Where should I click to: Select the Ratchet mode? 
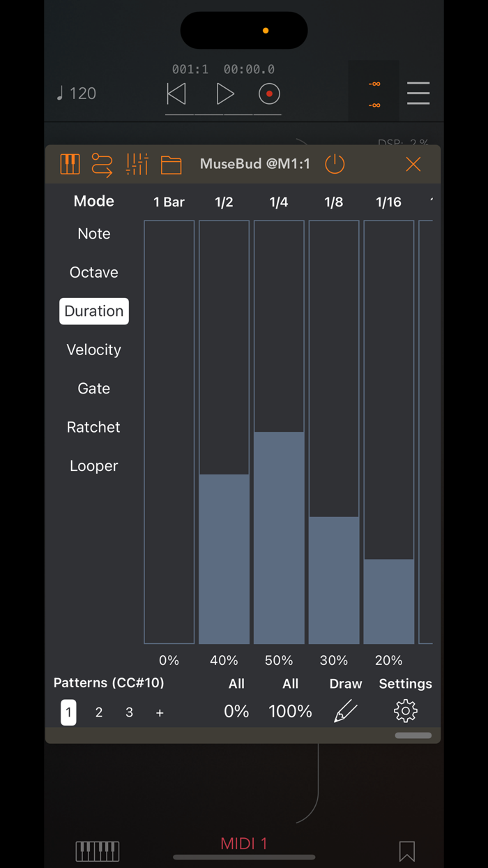click(93, 427)
